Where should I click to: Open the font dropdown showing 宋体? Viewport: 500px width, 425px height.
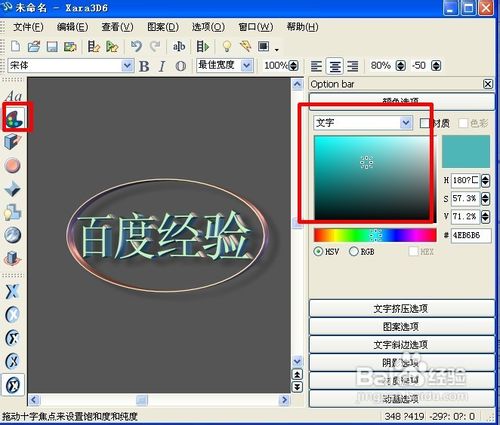coord(127,65)
